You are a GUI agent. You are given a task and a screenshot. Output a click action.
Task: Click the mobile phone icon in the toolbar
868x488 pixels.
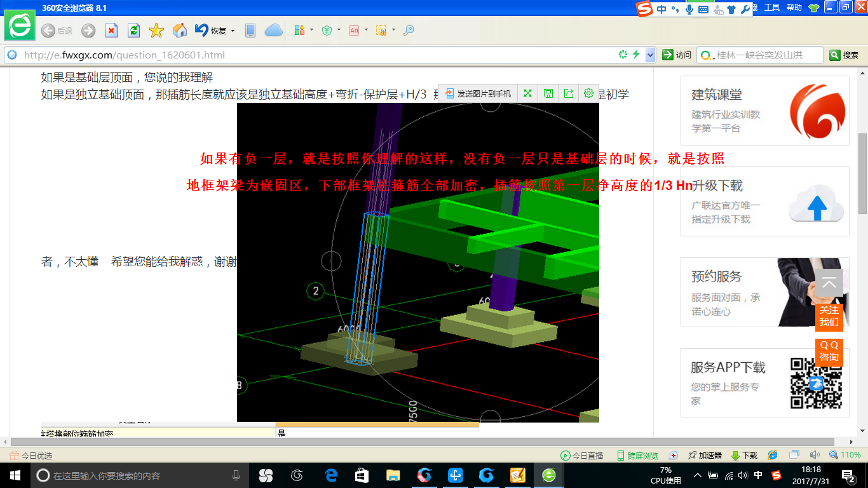tap(250, 30)
